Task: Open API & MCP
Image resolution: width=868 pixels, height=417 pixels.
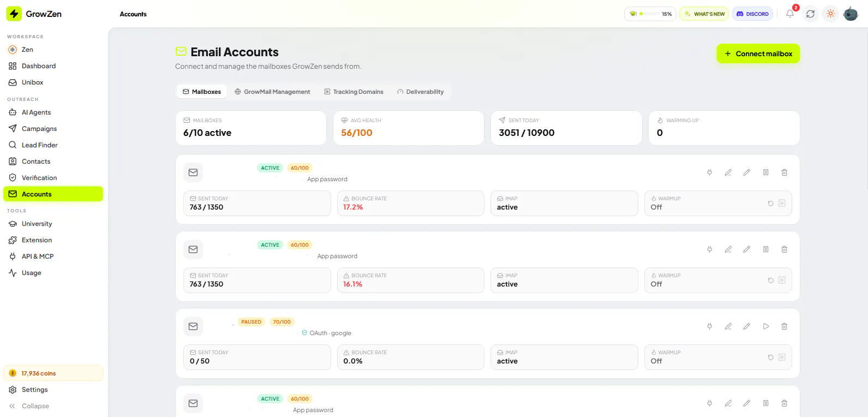Action: tap(53, 257)
